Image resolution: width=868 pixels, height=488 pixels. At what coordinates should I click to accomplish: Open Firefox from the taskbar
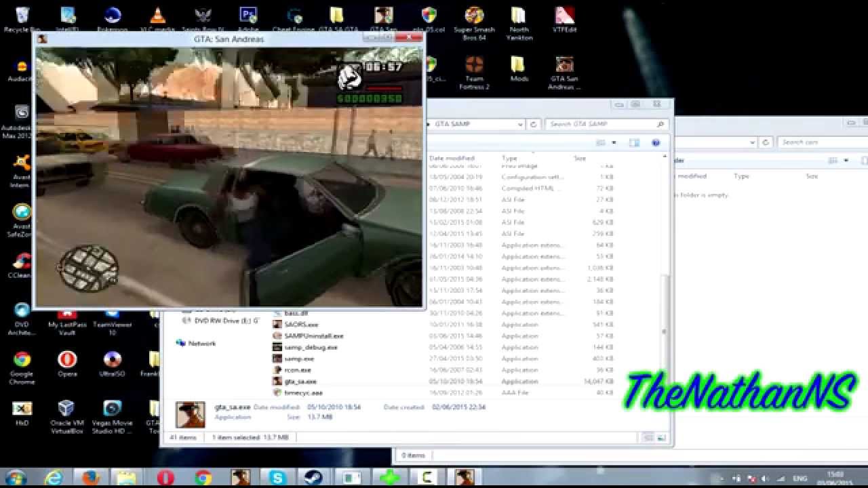coord(91,477)
